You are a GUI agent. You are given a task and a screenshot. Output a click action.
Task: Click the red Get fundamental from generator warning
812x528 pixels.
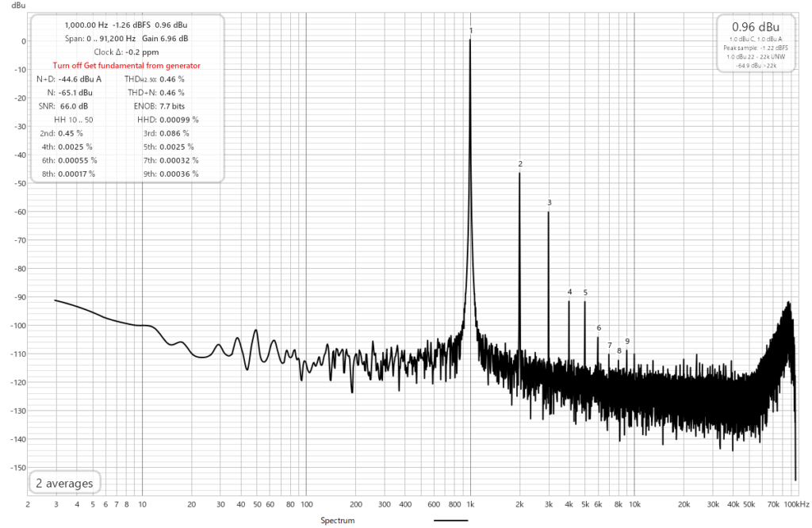coord(126,65)
